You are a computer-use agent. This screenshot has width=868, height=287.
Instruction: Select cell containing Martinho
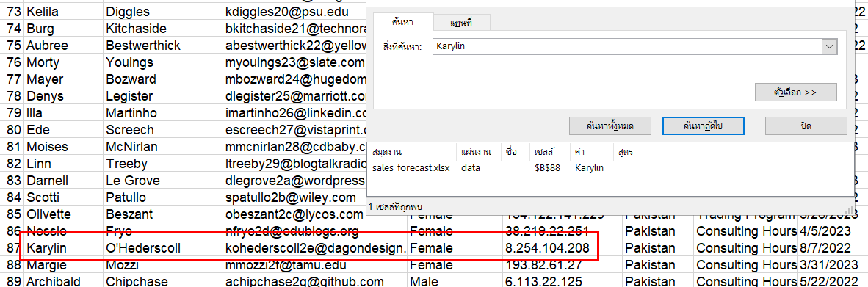[163, 113]
